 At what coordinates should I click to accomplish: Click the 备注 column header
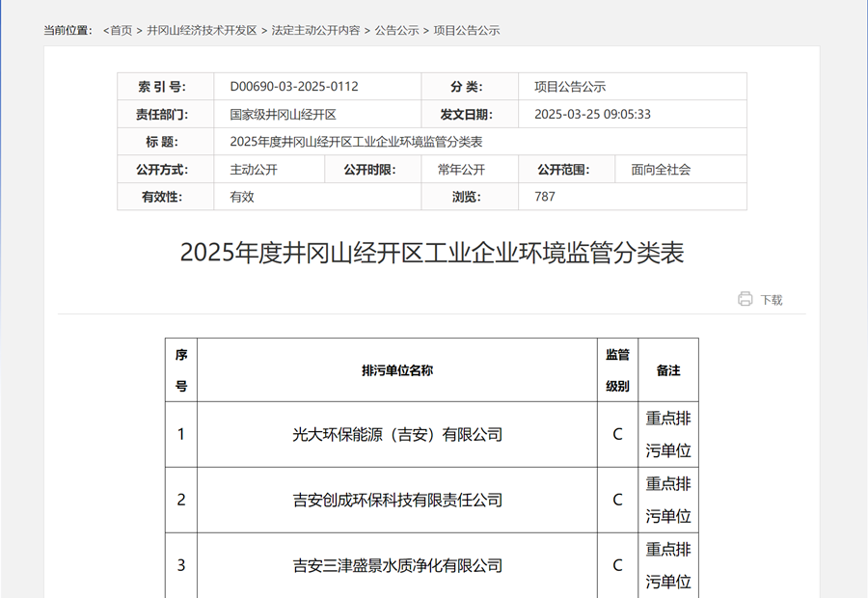pos(668,370)
